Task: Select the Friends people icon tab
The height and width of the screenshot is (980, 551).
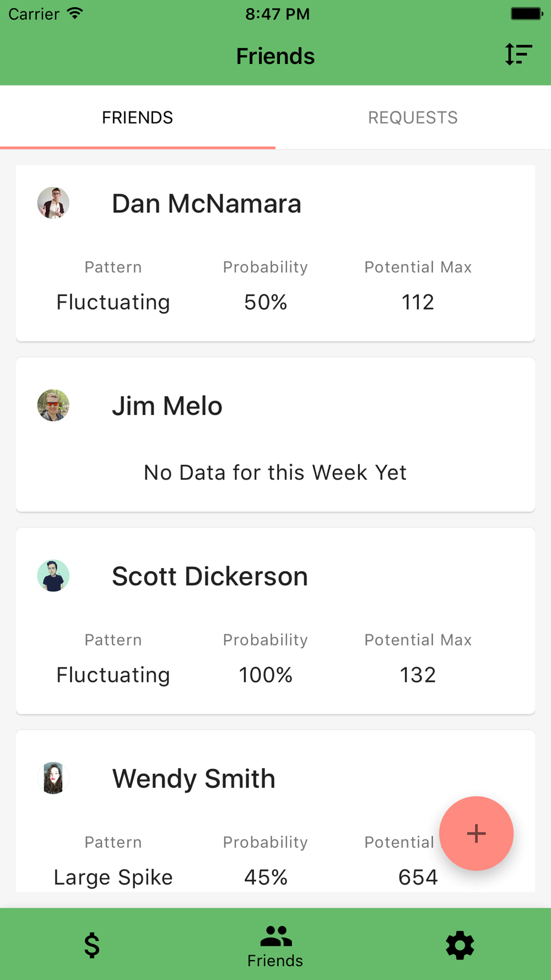Action: tap(275, 945)
